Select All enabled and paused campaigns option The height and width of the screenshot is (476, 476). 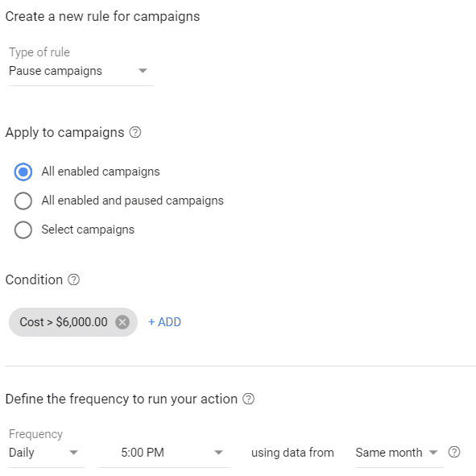coord(23,201)
